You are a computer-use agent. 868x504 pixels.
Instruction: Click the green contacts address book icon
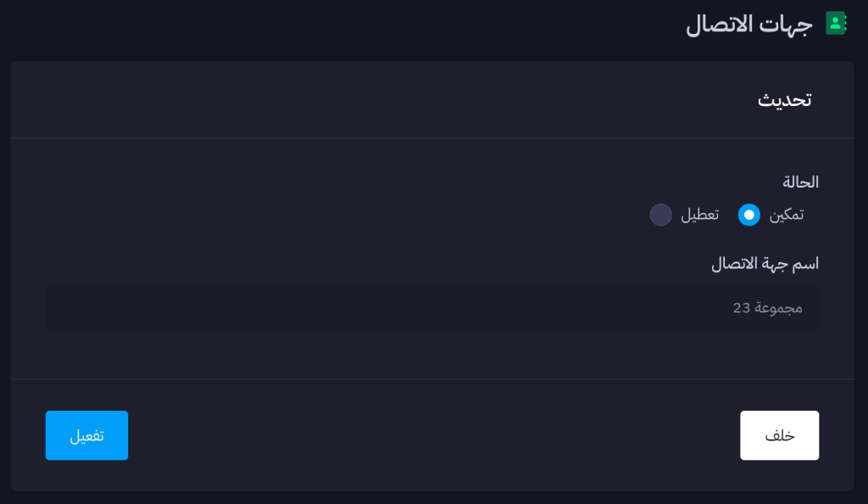(836, 23)
